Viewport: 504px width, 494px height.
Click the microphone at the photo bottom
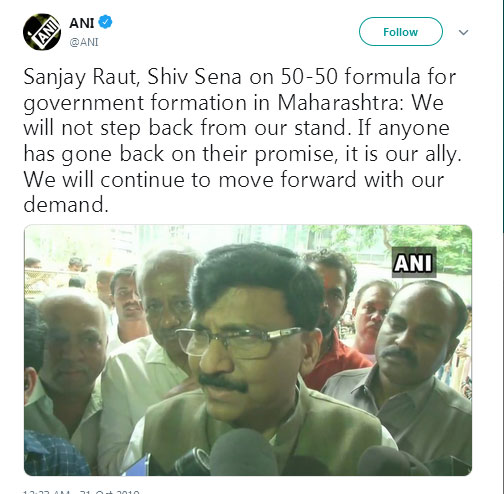(x=243, y=452)
